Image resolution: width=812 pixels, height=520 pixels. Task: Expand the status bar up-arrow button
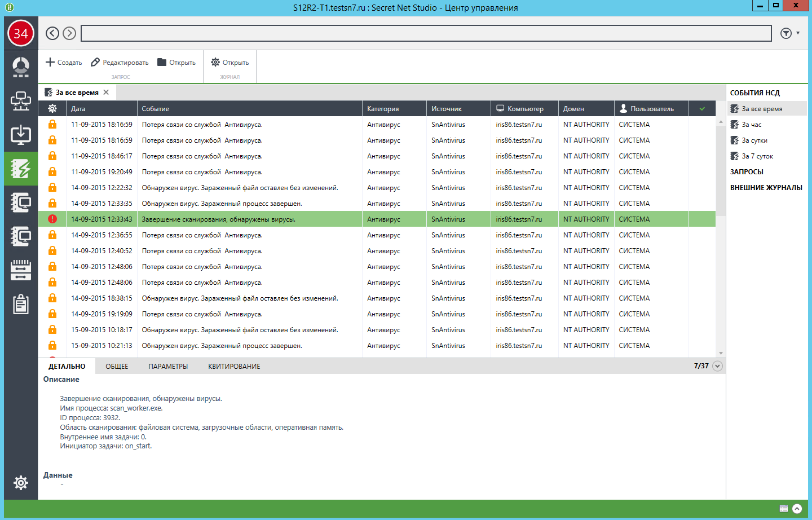click(x=797, y=509)
